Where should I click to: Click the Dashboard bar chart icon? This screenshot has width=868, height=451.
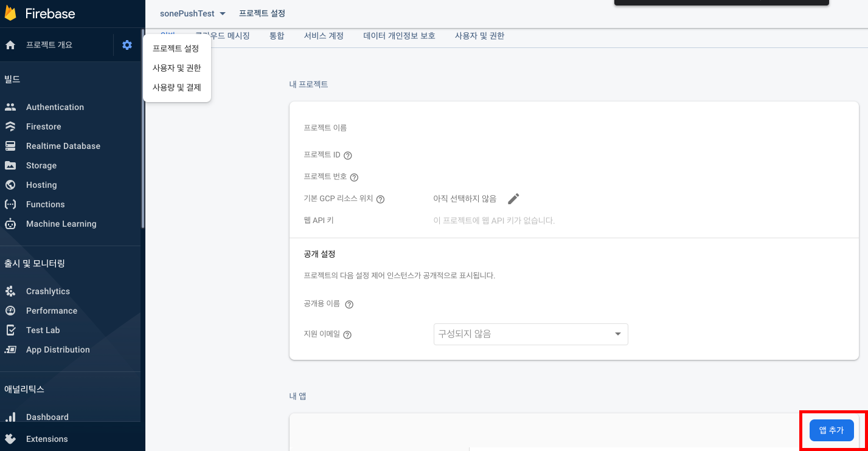(x=10, y=417)
